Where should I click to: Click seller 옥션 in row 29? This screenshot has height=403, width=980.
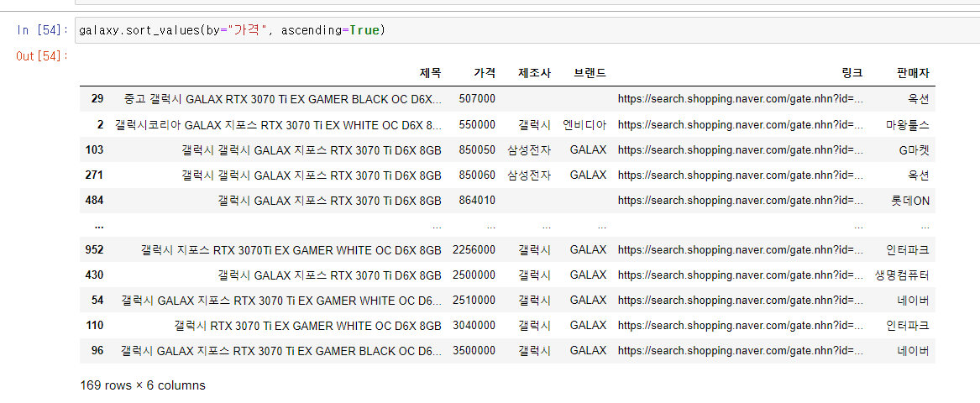(x=919, y=99)
